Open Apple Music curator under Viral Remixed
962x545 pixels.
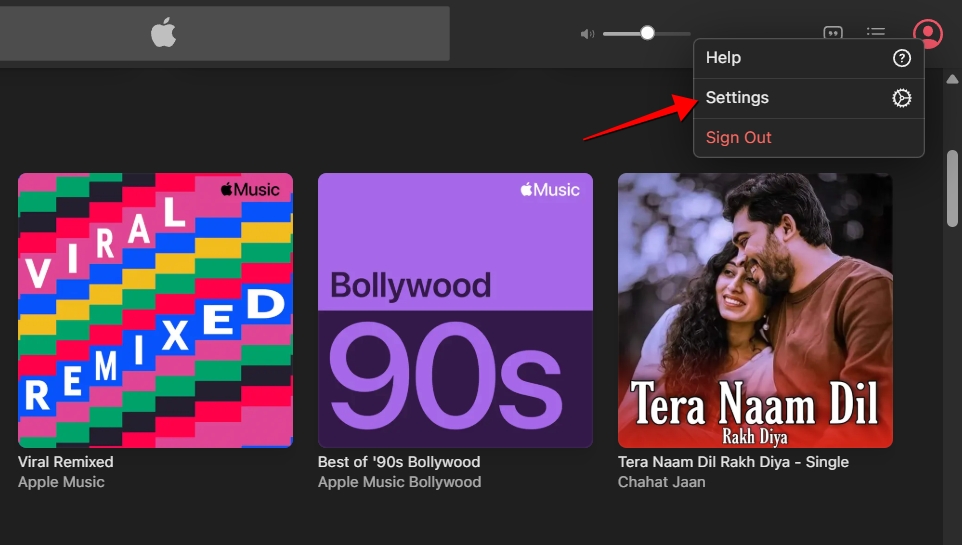(61, 482)
